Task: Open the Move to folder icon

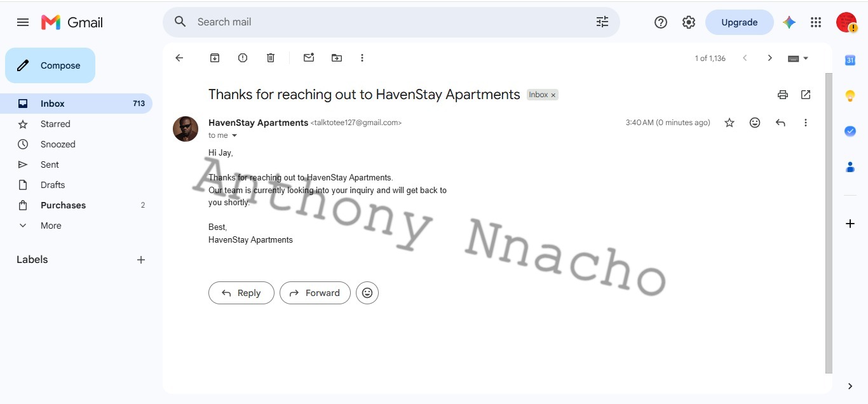Action: 337,58
